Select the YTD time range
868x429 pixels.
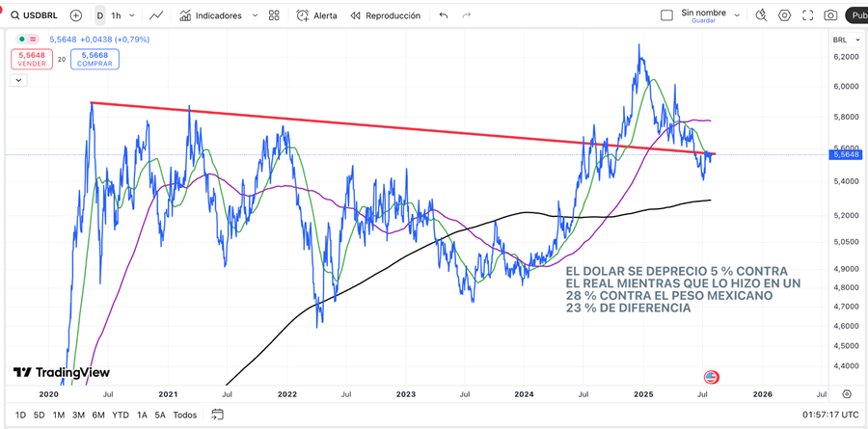[x=121, y=415]
